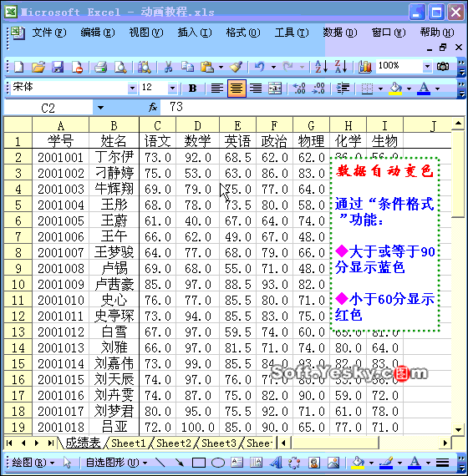This screenshot has width=468, height=476.
Task: Click the 绘图(R) drawing menu button
Action: click(33, 463)
